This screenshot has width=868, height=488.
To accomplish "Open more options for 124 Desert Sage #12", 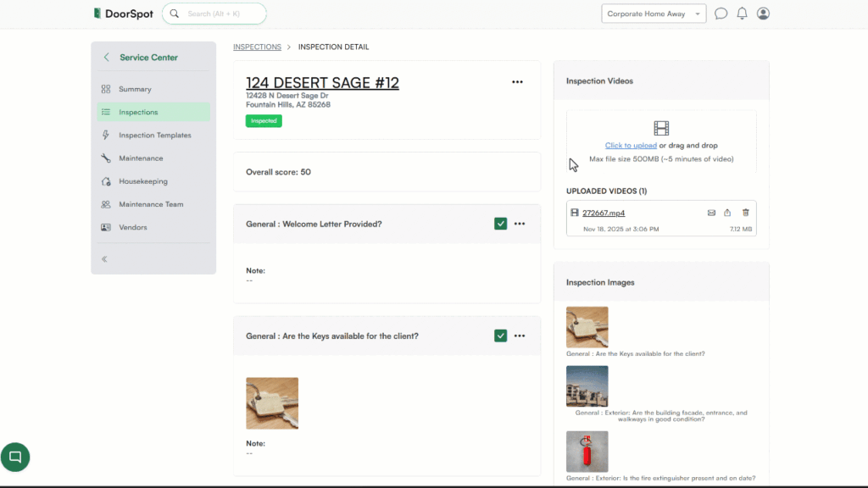I will point(517,82).
